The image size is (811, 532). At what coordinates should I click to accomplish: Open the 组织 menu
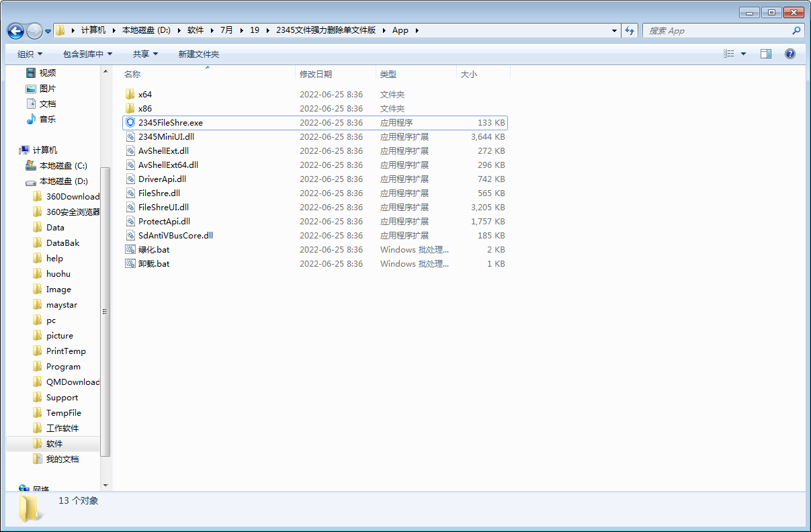tap(30, 54)
